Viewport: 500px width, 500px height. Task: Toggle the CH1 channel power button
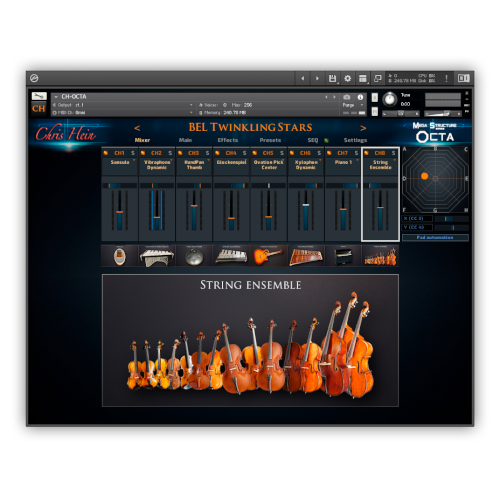[x=106, y=153]
